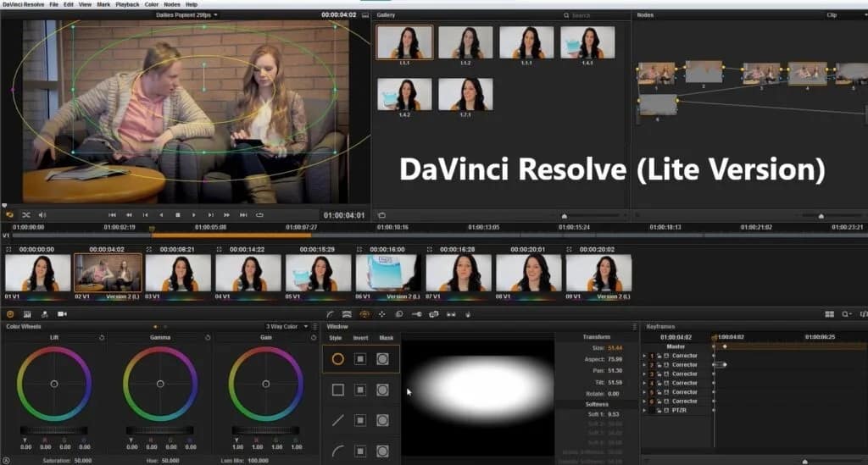Open the Color Wheels palette icon

(x=10, y=314)
